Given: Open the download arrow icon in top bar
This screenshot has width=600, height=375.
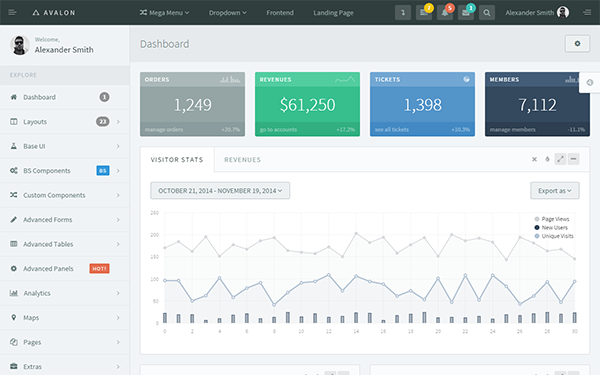Looking at the screenshot, I should pos(403,13).
